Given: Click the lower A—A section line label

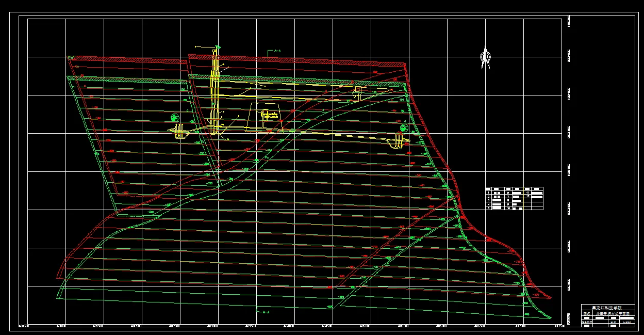Looking at the screenshot, I should click(x=266, y=312).
